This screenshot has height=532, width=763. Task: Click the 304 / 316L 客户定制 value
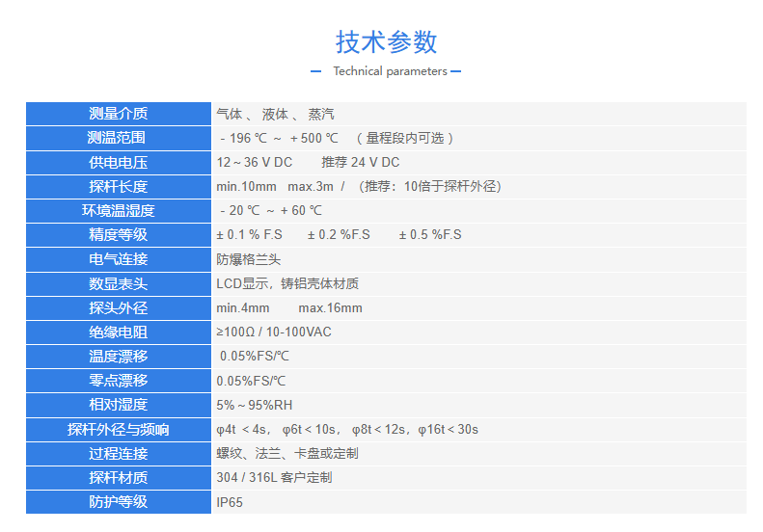click(274, 478)
